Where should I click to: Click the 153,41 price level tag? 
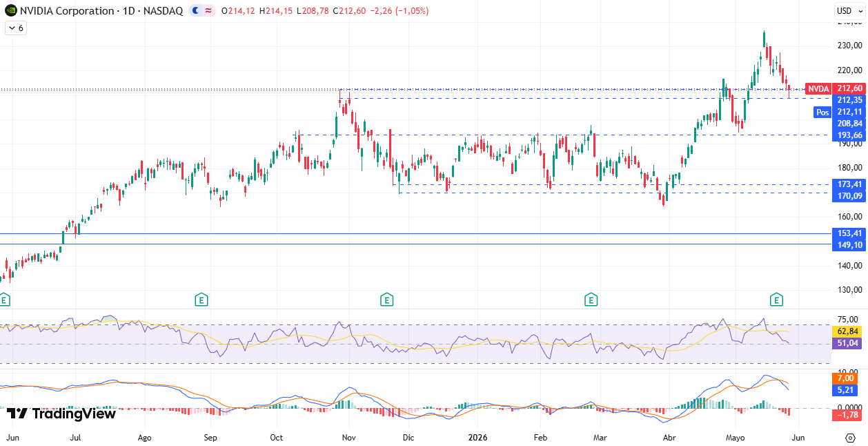849,233
